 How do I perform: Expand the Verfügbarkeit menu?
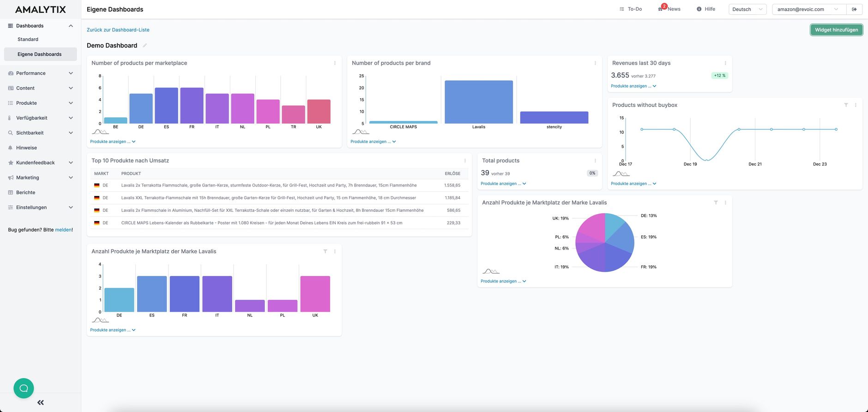tap(71, 118)
